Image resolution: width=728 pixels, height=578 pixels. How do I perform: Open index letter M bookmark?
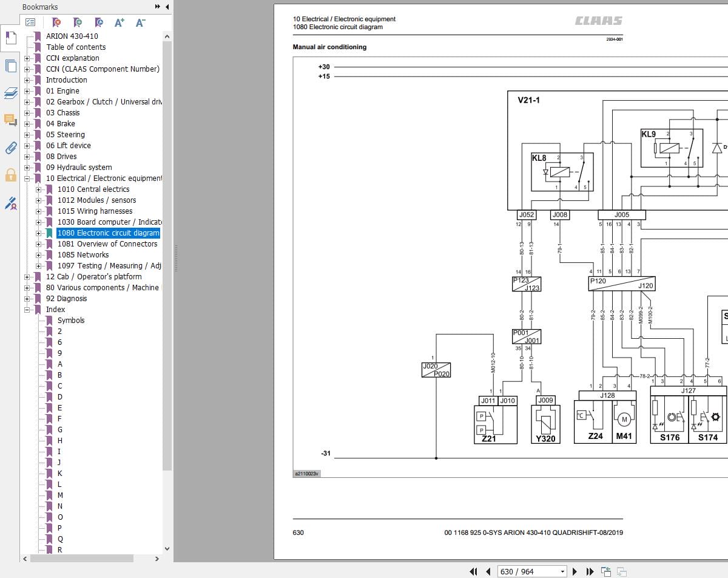pos(60,495)
